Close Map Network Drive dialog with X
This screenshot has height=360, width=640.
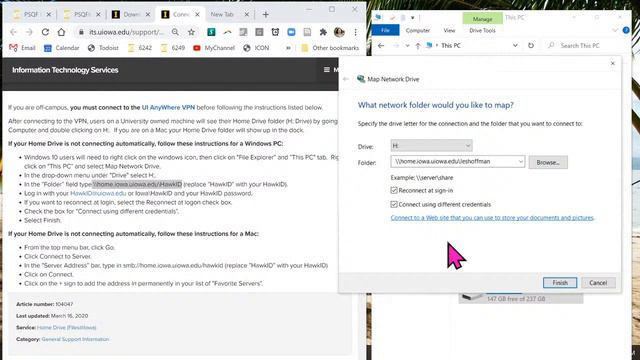tap(612, 63)
